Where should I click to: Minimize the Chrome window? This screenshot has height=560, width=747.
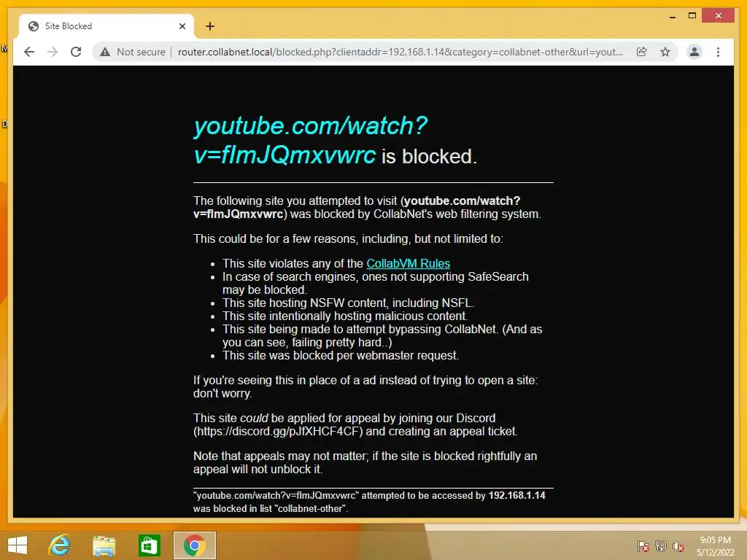pos(672,16)
